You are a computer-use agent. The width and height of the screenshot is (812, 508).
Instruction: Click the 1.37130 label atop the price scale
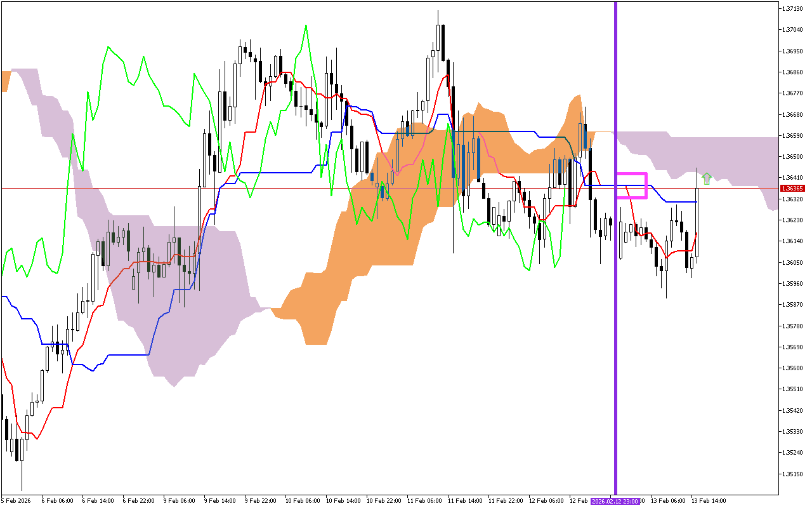792,9
